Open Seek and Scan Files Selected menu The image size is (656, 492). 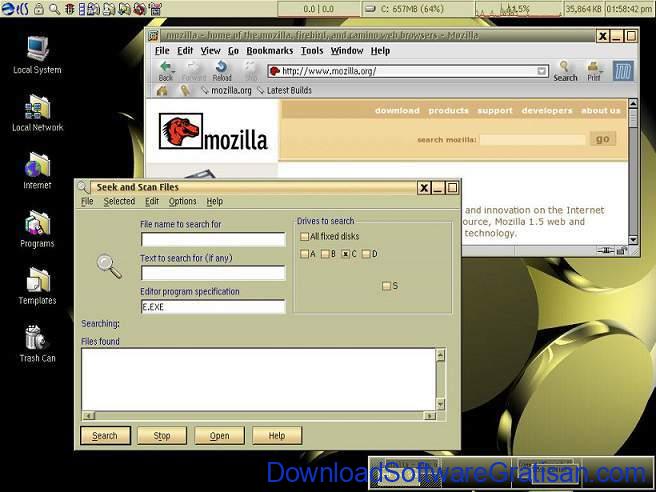click(x=119, y=201)
